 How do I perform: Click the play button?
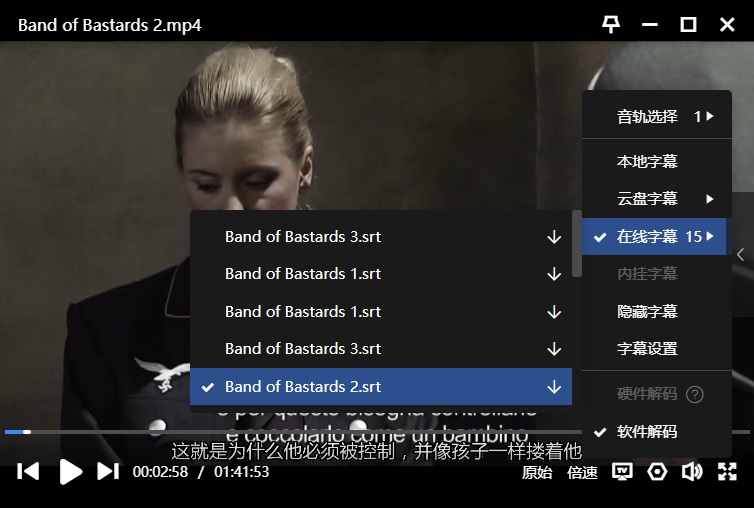69,472
